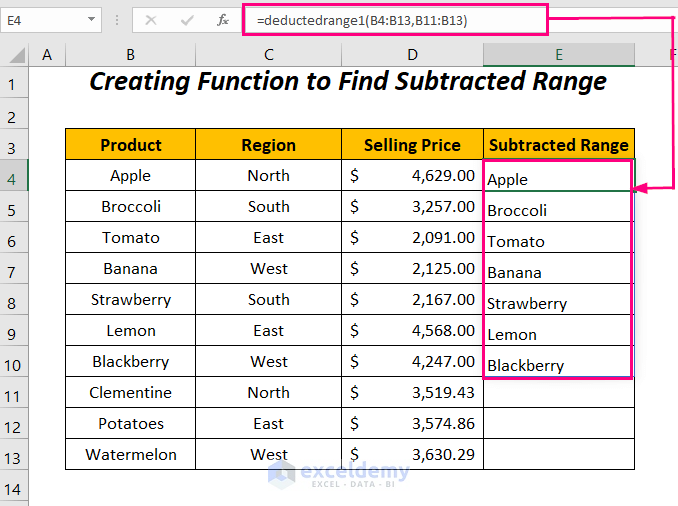Select 'Blackberry' cell in Product column
This screenshot has height=506, width=678.
tap(131, 362)
